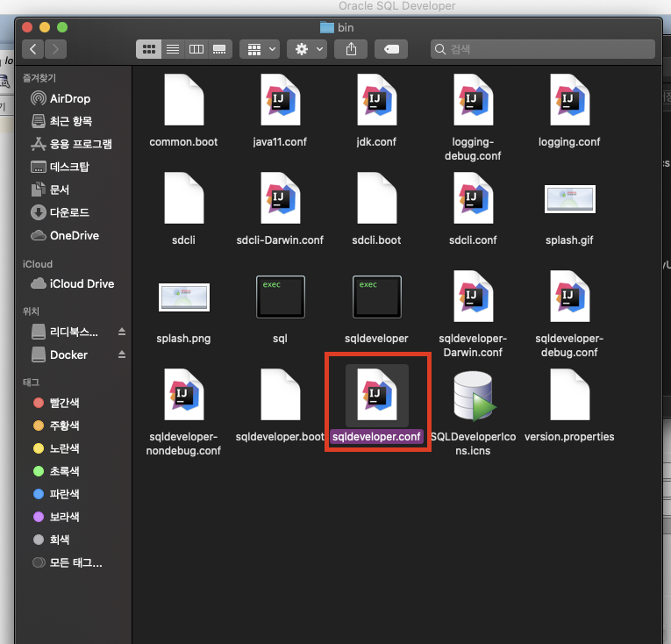
Task: Select the splash.gif thumbnail
Action: click(x=569, y=199)
